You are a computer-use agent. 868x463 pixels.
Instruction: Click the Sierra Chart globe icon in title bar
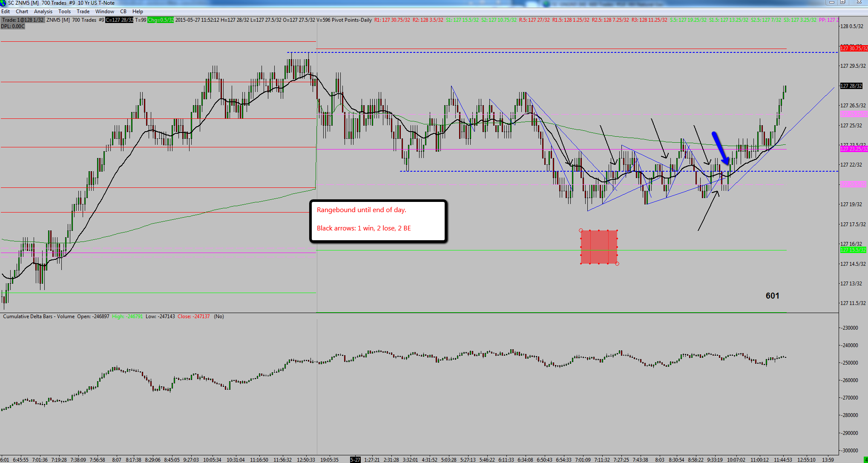(x=3, y=3)
